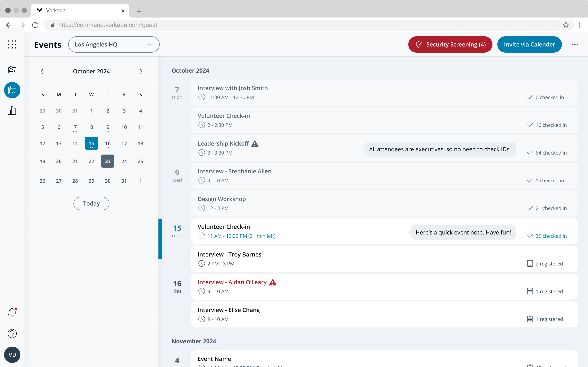Click the Invite via Calender button
Screen dimensions: 588x367
[x=529, y=44]
